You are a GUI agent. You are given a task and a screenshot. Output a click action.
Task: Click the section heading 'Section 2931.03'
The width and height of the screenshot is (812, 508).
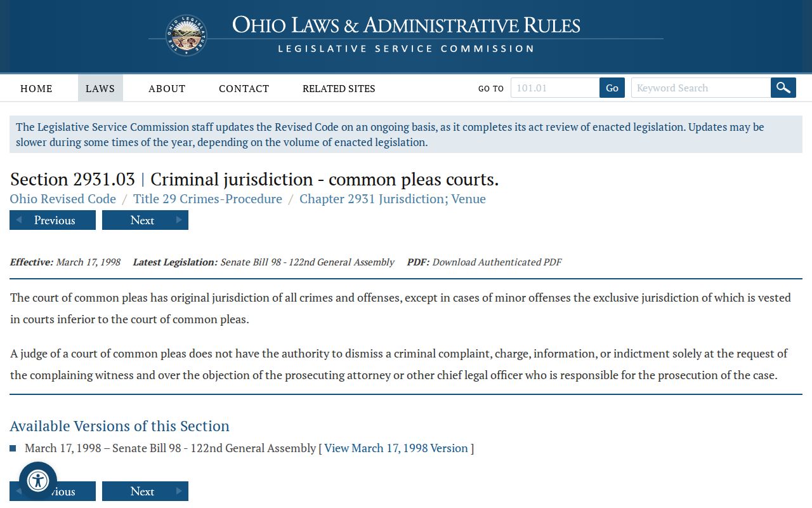point(72,179)
